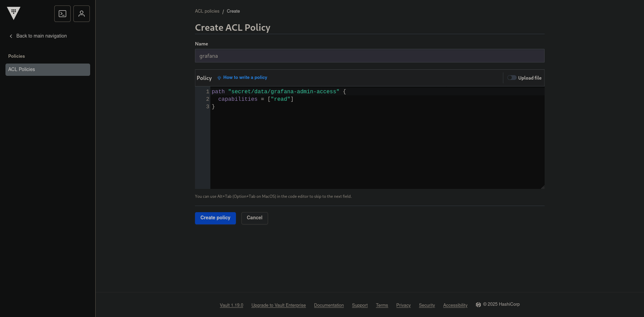Click the back chevron next to main navigation
Screen dimensions: 644x317
click(x=11, y=36)
